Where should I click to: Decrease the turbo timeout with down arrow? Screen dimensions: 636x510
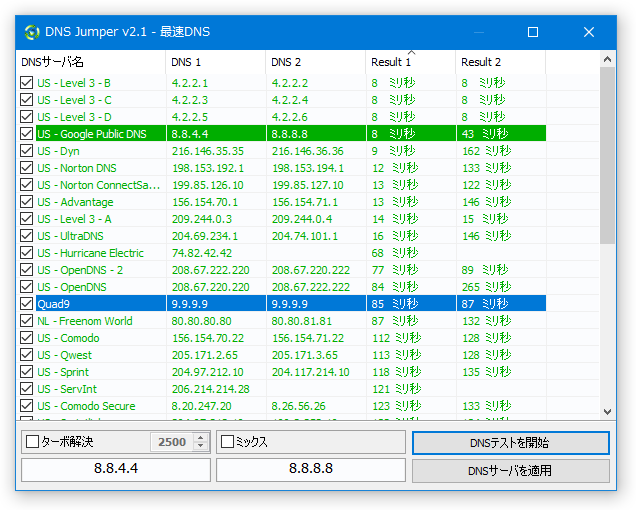201,446
